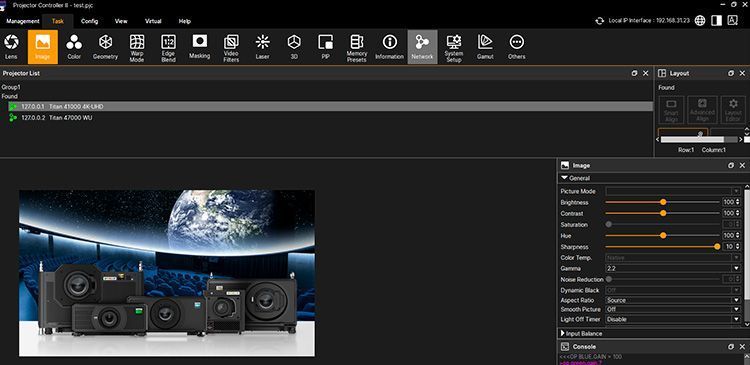Select the Color tool icon
The width and height of the screenshot is (750, 365).
coord(74,47)
